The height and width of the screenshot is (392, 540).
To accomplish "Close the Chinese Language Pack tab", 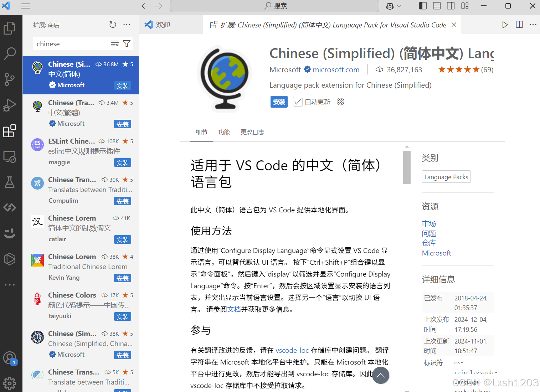I will click(454, 25).
